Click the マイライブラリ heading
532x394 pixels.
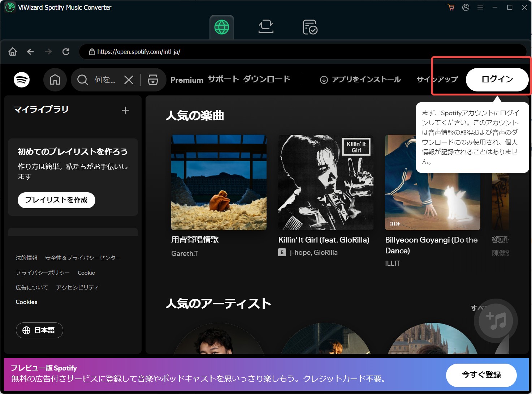tap(41, 110)
